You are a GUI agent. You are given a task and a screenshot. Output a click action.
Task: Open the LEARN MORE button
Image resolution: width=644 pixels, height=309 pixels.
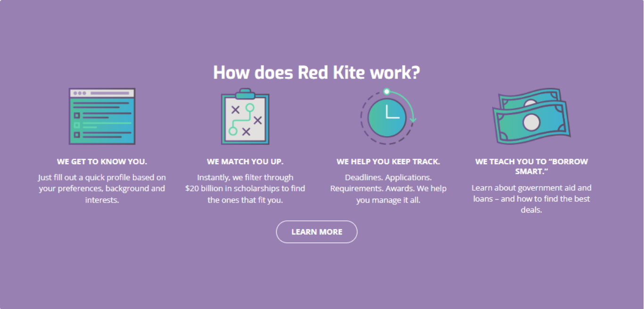click(x=317, y=232)
